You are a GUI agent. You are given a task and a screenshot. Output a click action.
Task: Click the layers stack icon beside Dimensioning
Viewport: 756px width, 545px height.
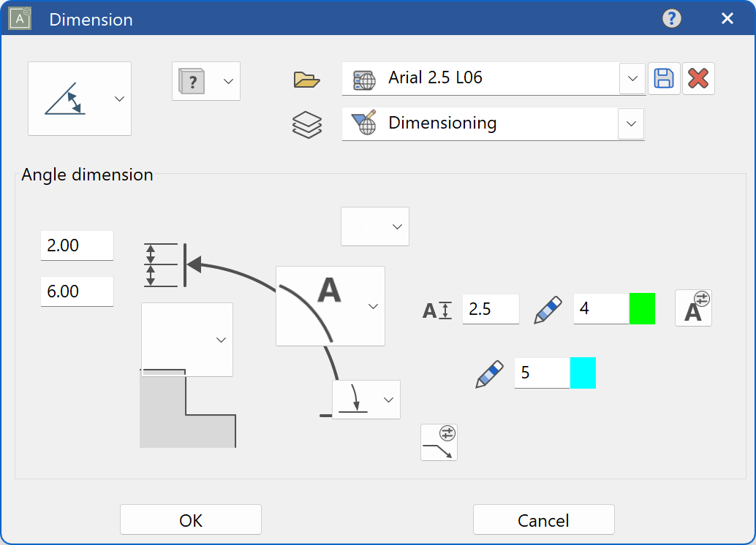[x=308, y=124]
